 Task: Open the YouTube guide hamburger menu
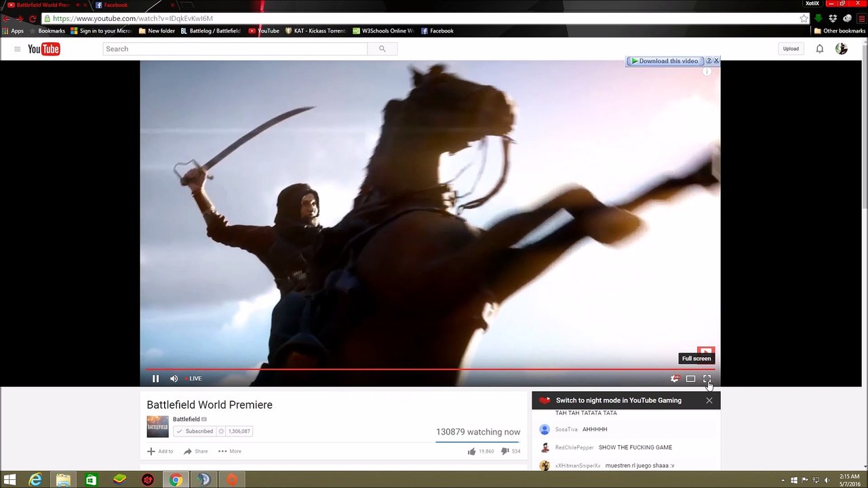[x=17, y=49]
